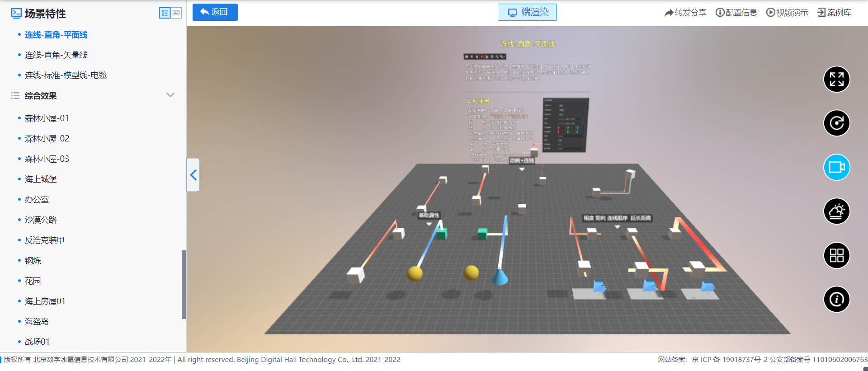
Task: Open 配置信息 configuration info
Action: pyautogui.click(x=736, y=13)
